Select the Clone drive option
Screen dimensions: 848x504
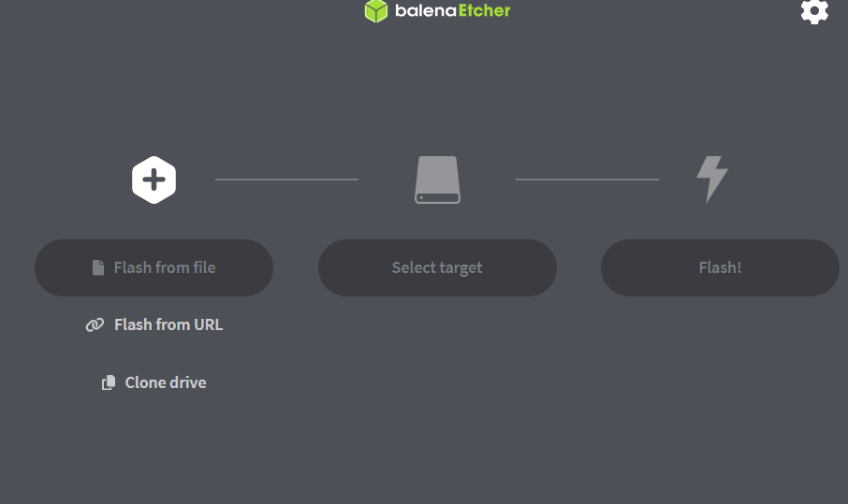(x=166, y=382)
